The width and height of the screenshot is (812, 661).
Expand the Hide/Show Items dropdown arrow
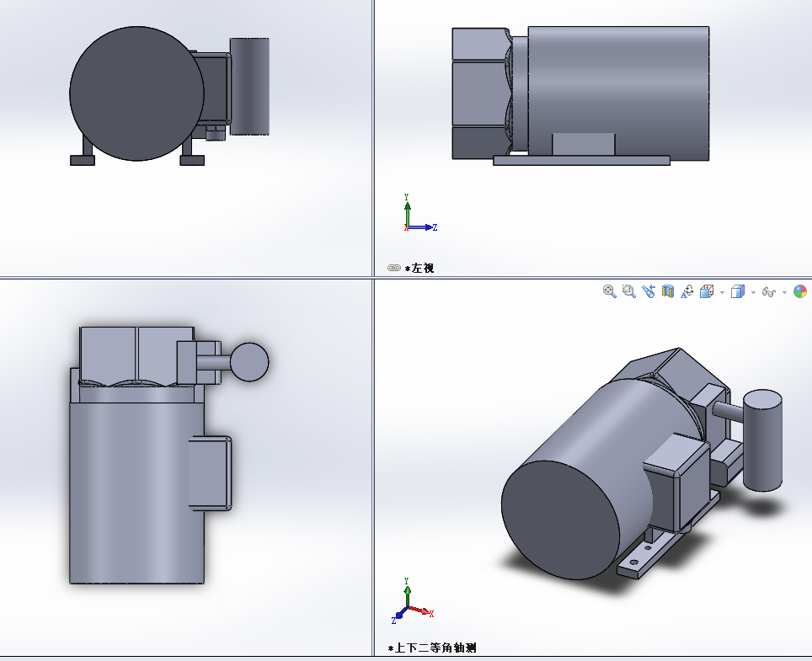click(784, 292)
